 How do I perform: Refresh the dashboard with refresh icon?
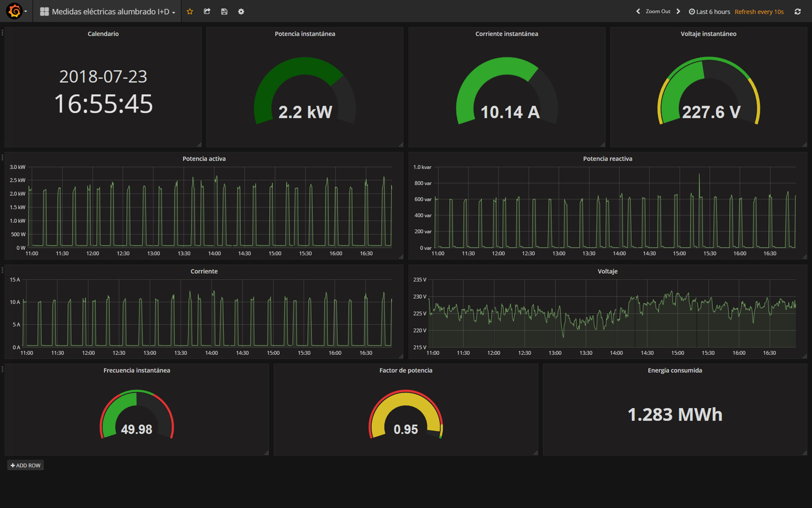tap(798, 11)
